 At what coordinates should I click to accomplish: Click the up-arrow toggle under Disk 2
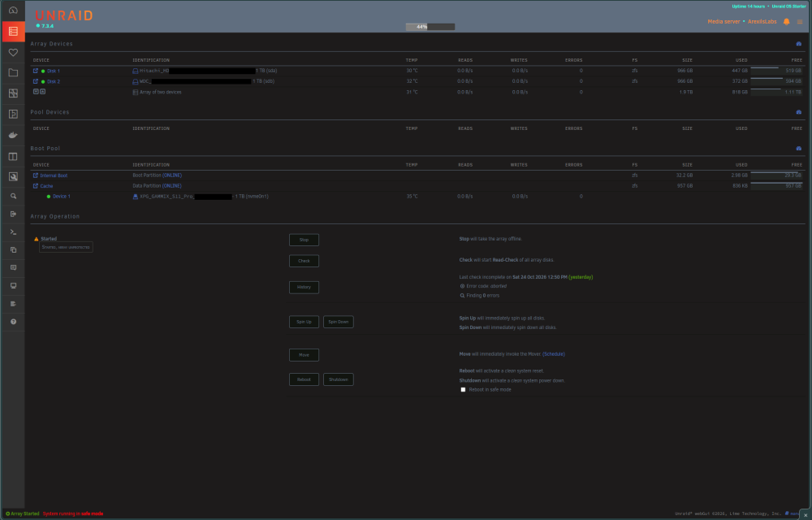(42, 92)
